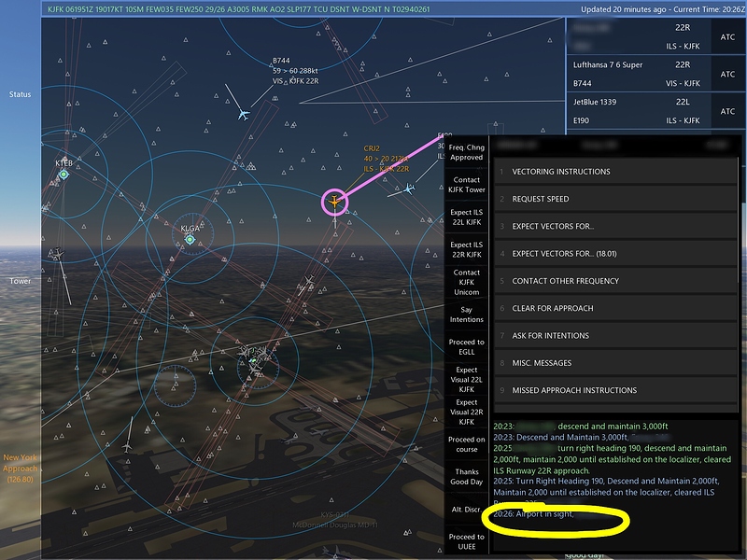Screen dimensions: 747x560
Task: Send Proceed to UUEE message
Action: [466, 541]
